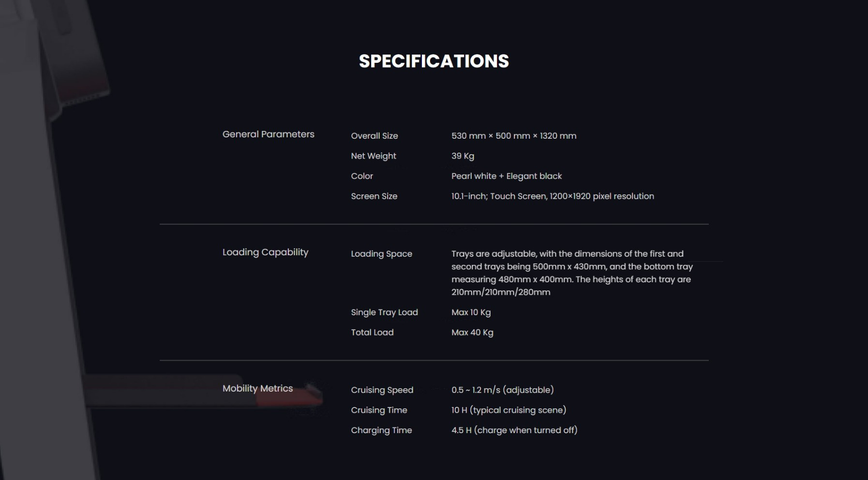Click the Loading Space label
The height and width of the screenshot is (480, 868).
tap(381, 254)
